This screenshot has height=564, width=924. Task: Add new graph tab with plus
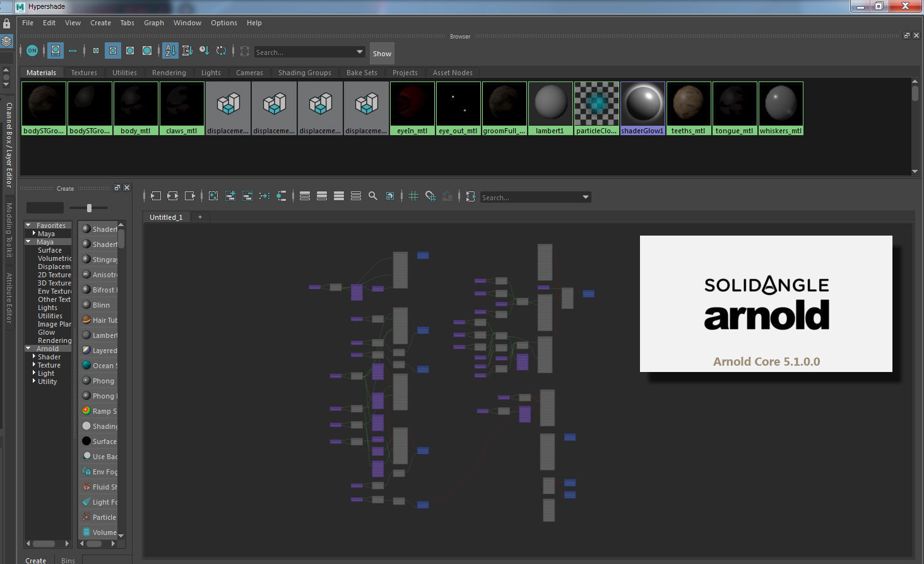click(x=200, y=217)
